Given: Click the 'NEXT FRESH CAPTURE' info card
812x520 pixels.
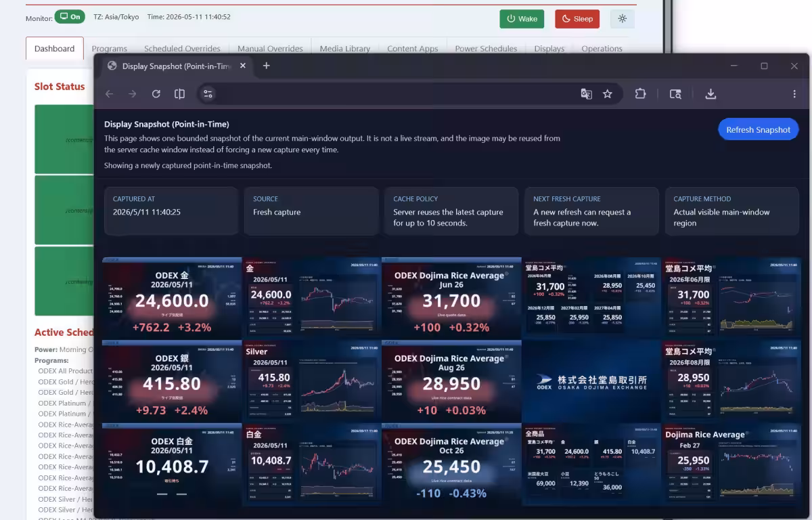Looking at the screenshot, I should (x=591, y=211).
